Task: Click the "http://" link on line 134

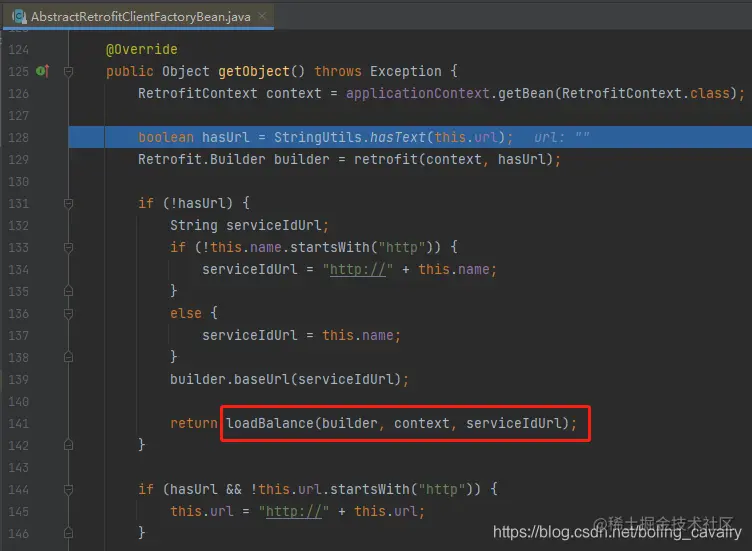Action: point(358,270)
